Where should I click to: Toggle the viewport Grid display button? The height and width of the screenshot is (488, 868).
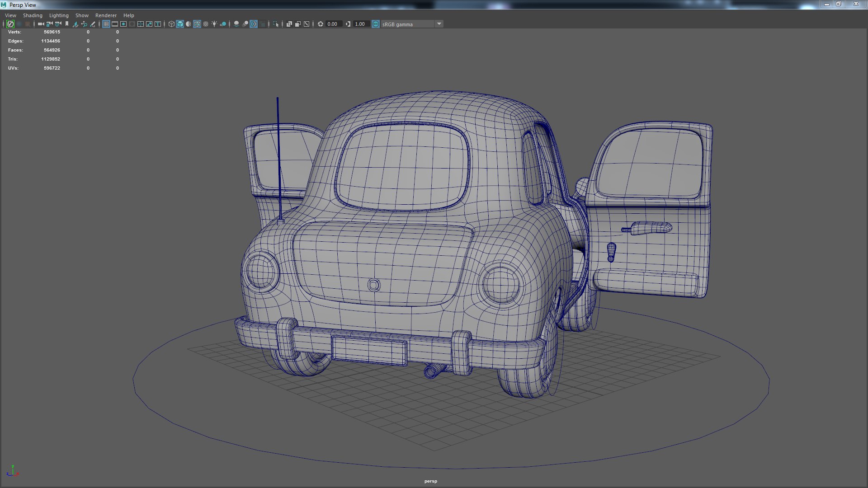[106, 24]
